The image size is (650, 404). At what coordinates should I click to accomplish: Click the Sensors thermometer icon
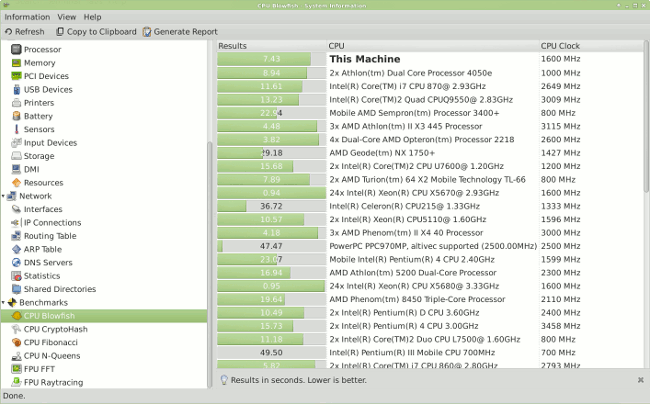pos(16,129)
